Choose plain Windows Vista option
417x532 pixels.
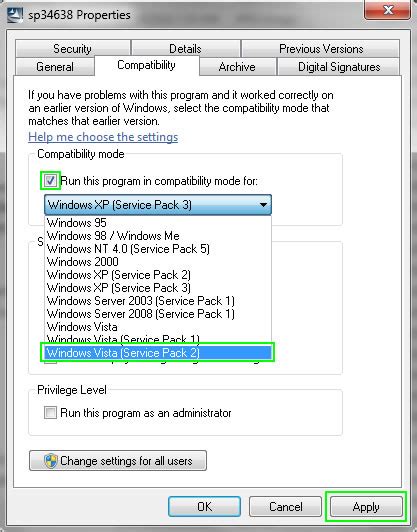pyautogui.click(x=158, y=327)
